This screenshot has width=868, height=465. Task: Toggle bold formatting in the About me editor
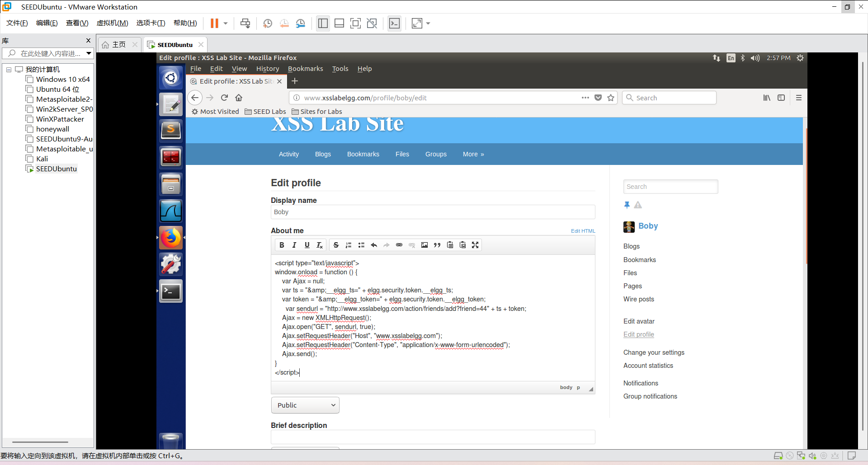coord(282,245)
